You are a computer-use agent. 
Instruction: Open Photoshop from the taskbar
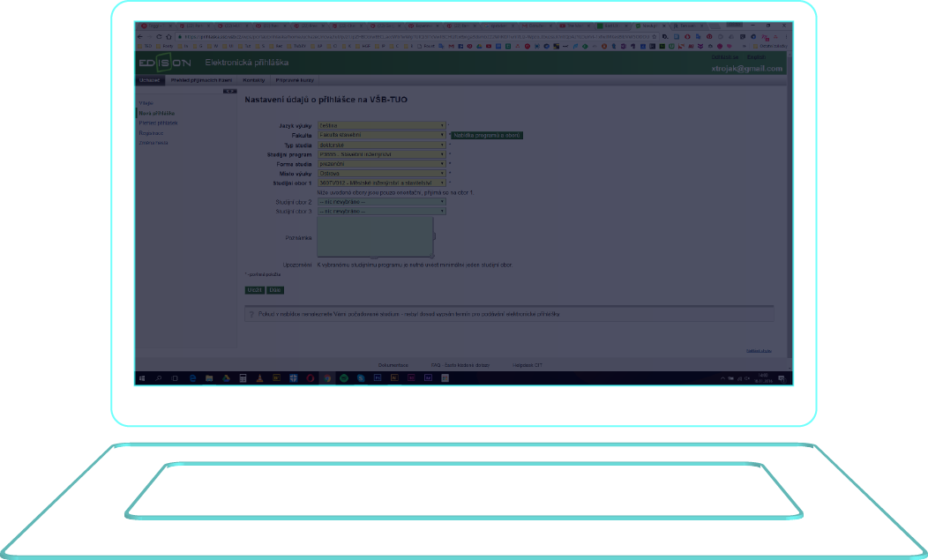tap(378, 378)
